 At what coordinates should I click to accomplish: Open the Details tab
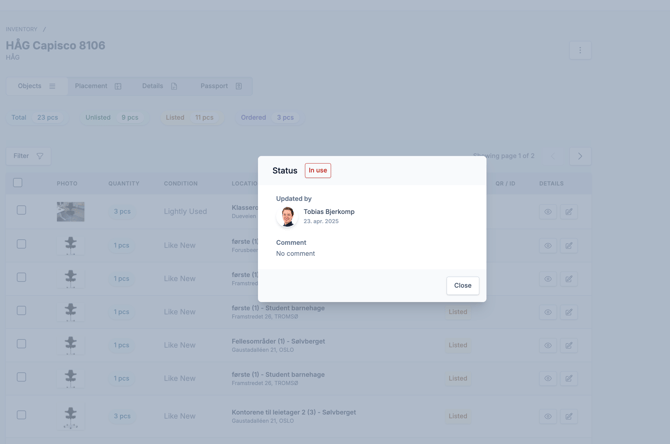pyautogui.click(x=159, y=86)
